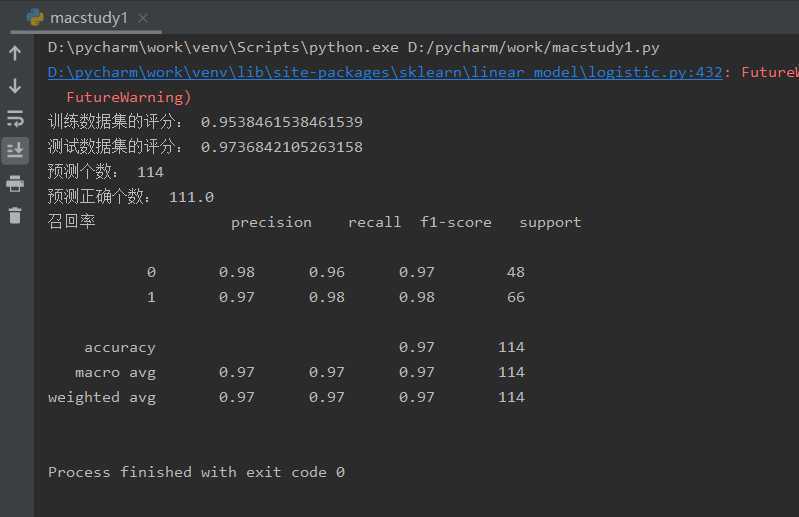Click the accuracy row label

point(120,347)
